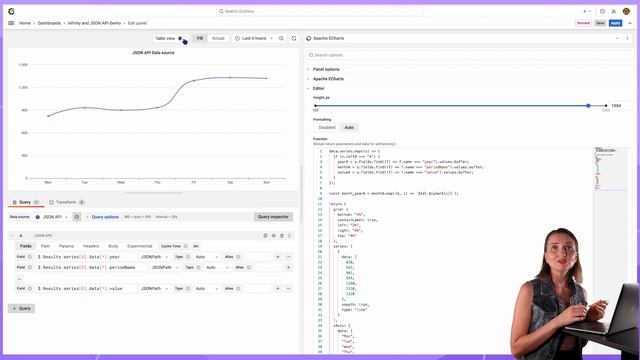Viewport: 640px width, 360px height.
Task: Remove the value field row
Action: point(288,289)
